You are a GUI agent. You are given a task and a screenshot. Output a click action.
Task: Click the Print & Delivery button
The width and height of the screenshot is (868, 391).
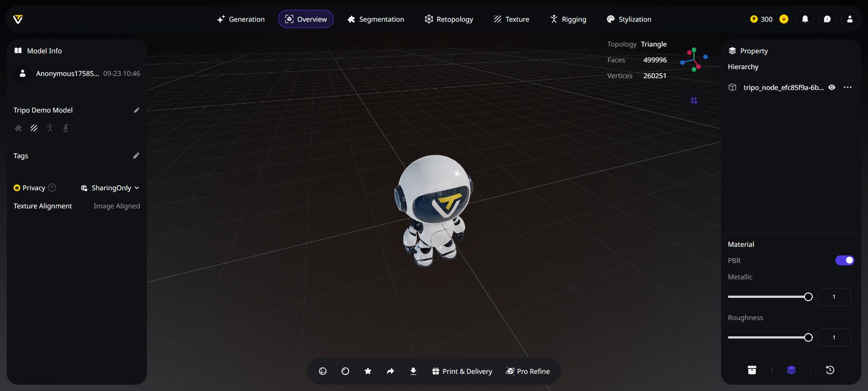(462, 371)
